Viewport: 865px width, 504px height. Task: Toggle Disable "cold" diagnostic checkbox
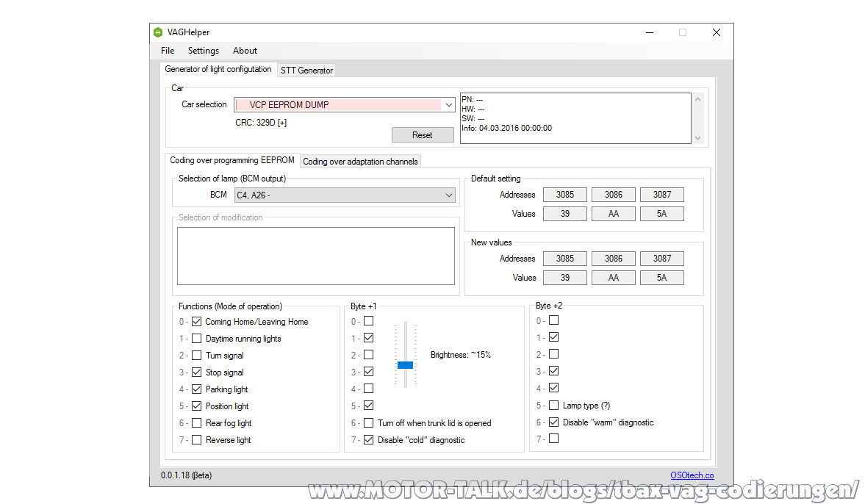(x=368, y=440)
